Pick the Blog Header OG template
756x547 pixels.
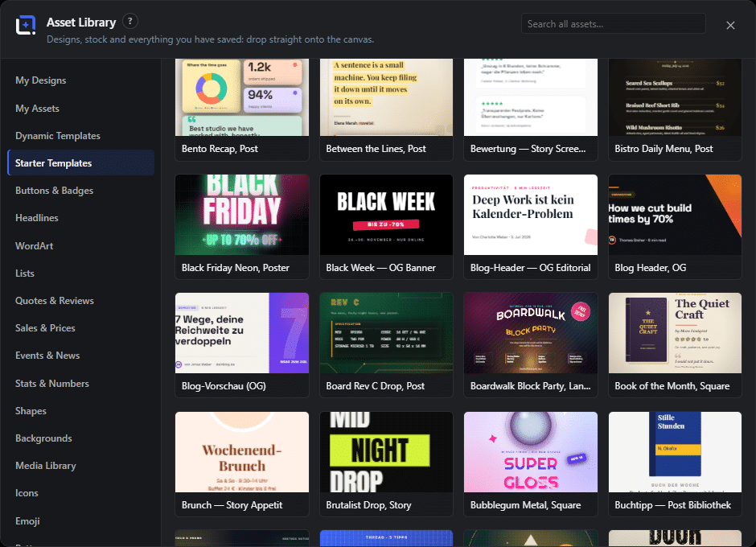675,227
